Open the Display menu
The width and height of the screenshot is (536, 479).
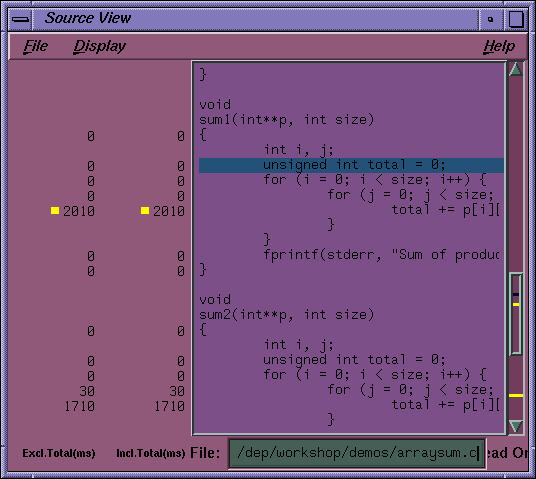(99, 46)
